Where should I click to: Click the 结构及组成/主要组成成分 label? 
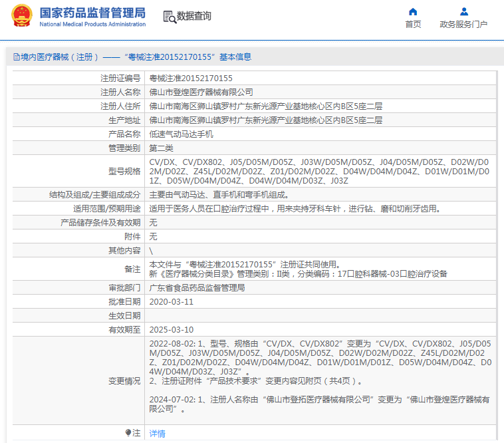[95, 195]
